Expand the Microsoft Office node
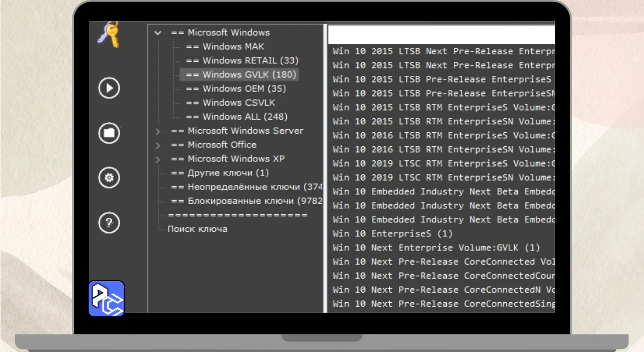 point(158,145)
